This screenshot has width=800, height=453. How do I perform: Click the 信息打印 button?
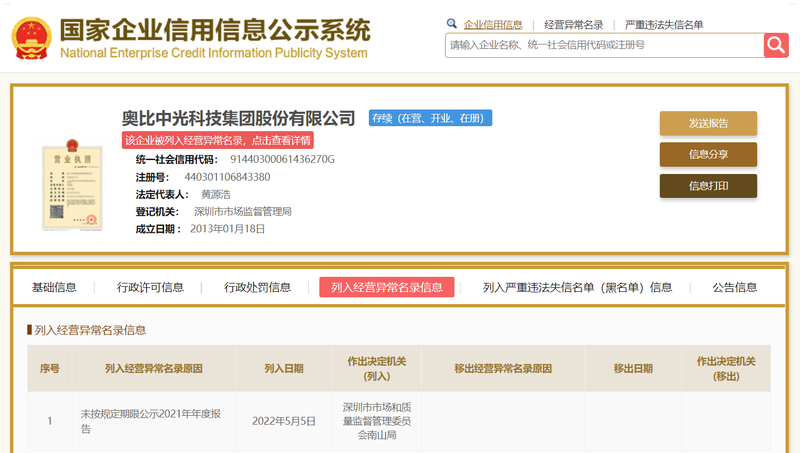tap(708, 185)
